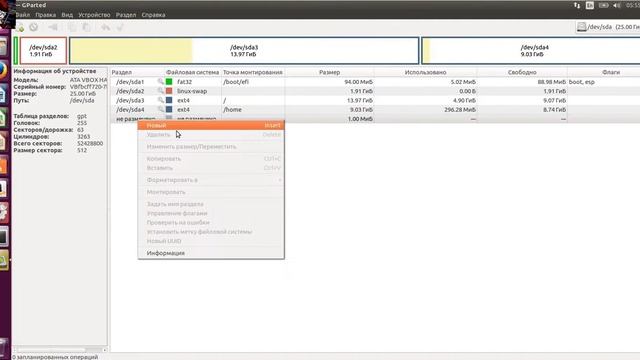This screenshot has height=360, width=640.
Task: Select the /dev/sda3 block in disk map
Action: [x=244, y=51]
